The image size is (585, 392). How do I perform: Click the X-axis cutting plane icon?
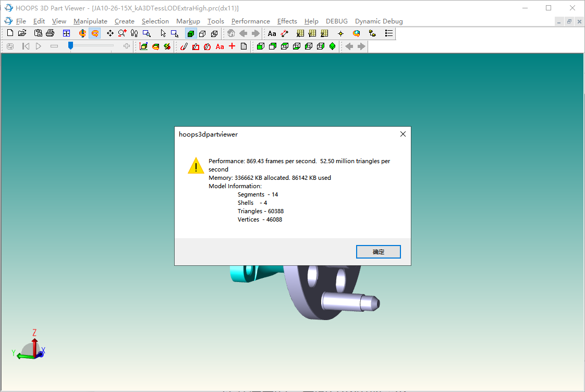click(x=300, y=33)
